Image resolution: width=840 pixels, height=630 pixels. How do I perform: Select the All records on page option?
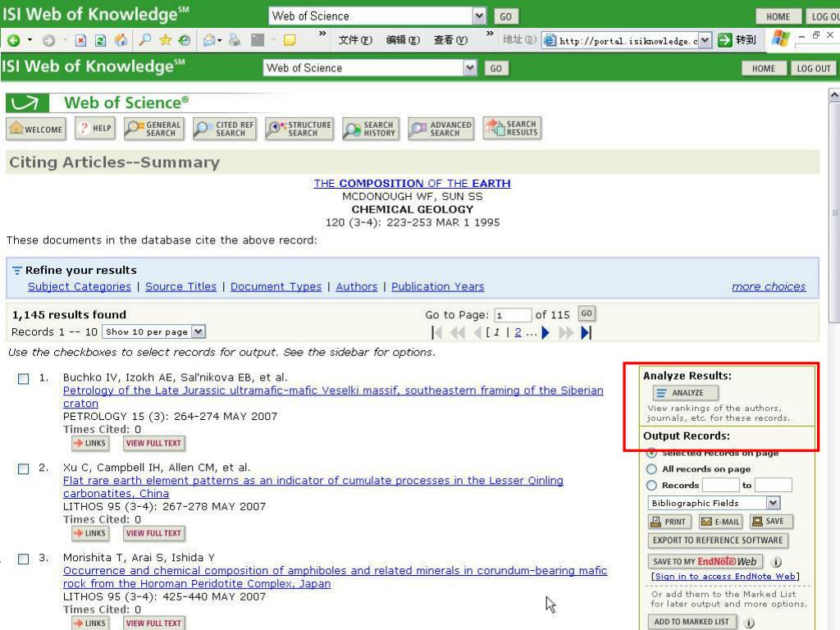(x=651, y=469)
